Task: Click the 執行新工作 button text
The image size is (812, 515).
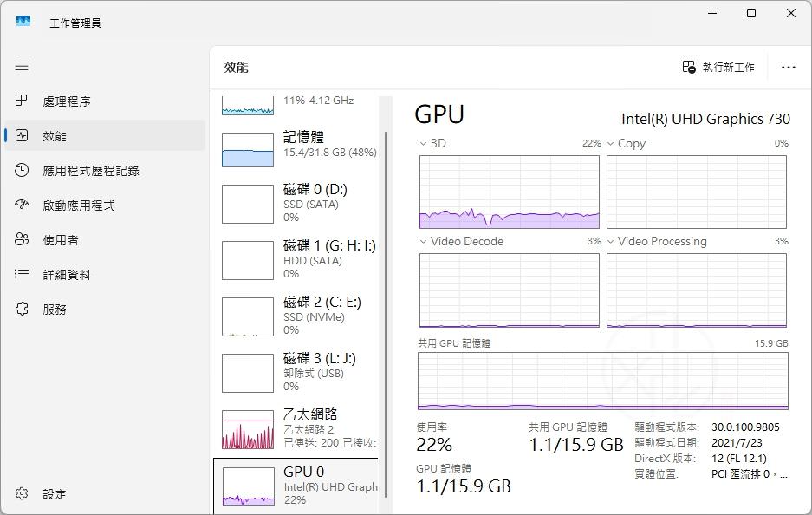Action: (x=729, y=68)
